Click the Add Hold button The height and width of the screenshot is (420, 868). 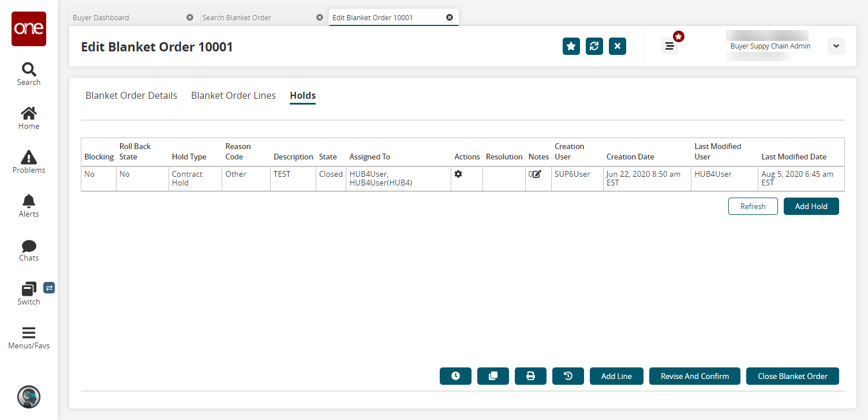pyautogui.click(x=811, y=206)
